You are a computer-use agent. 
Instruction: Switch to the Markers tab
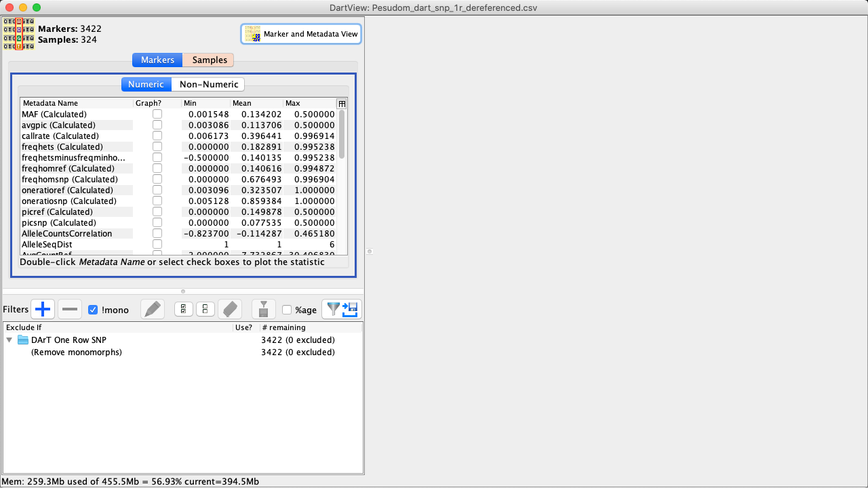157,60
